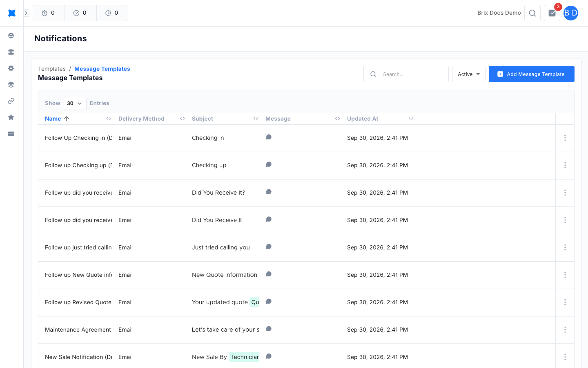Sort by the Updated At column header
Screen dimensions: 588x368
click(x=363, y=119)
